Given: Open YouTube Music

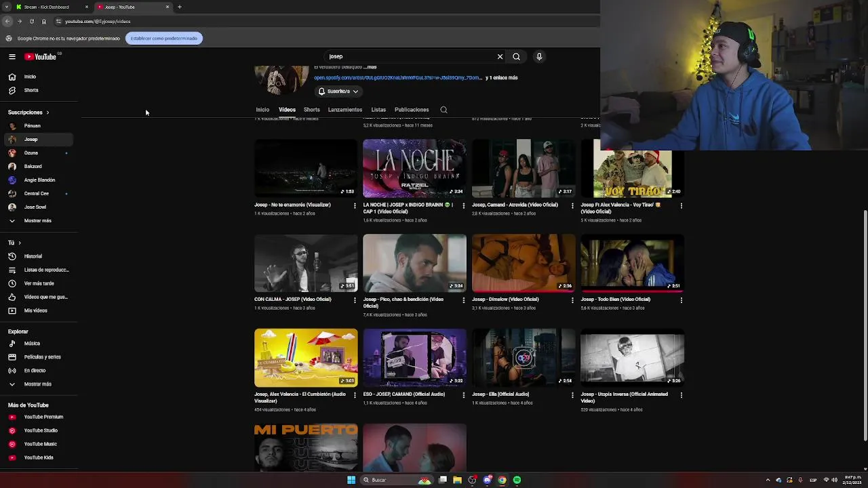Looking at the screenshot, I should [39, 444].
